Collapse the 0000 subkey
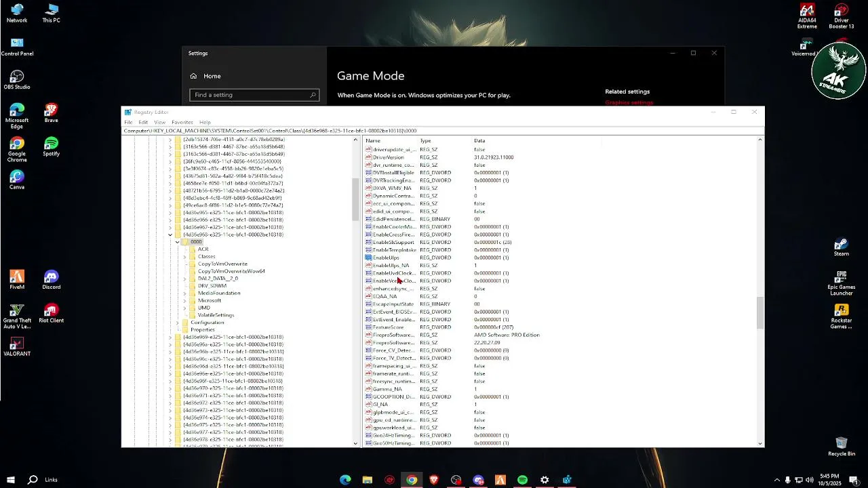 pos(178,242)
